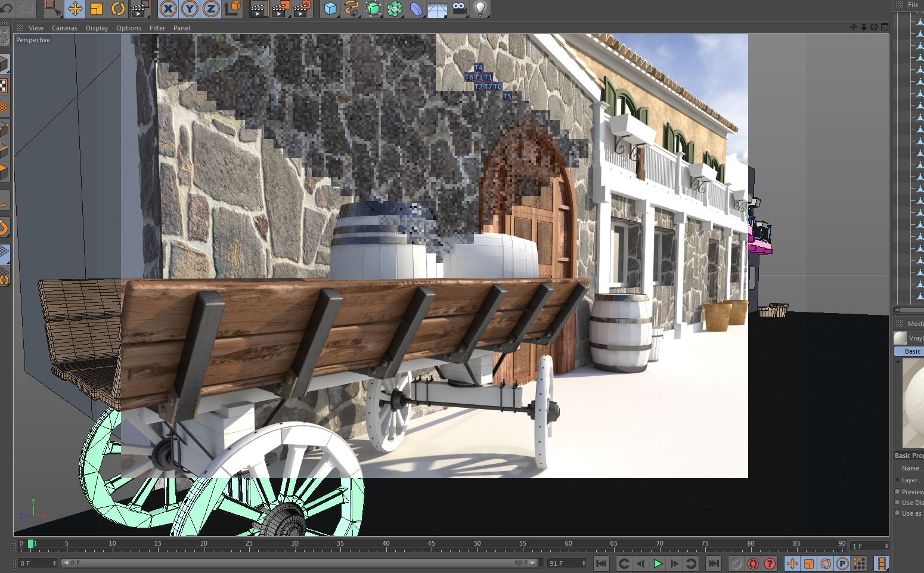
Task: Choose the Live Selection tool
Action: click(x=53, y=8)
